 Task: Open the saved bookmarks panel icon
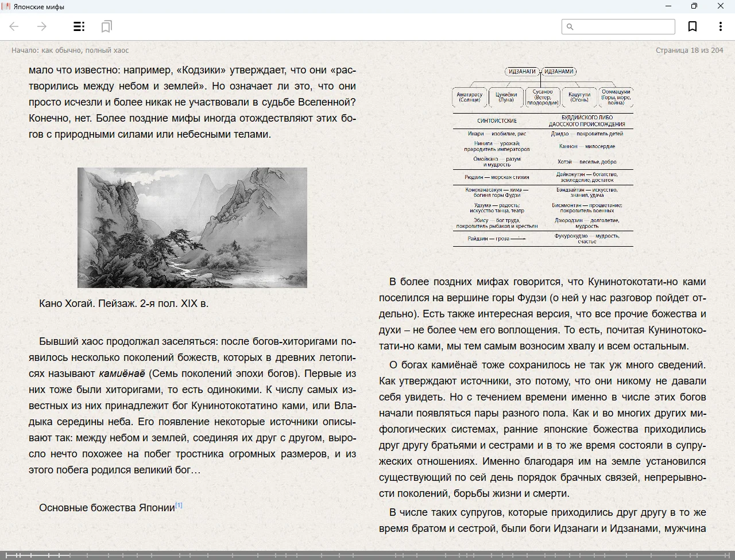click(x=106, y=26)
